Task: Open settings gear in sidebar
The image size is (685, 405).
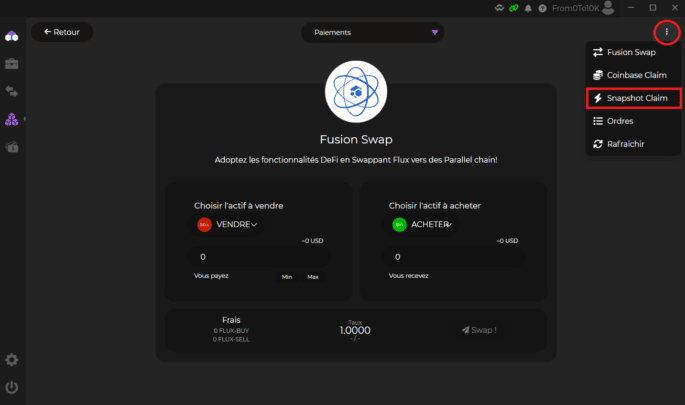Action: pos(12,360)
